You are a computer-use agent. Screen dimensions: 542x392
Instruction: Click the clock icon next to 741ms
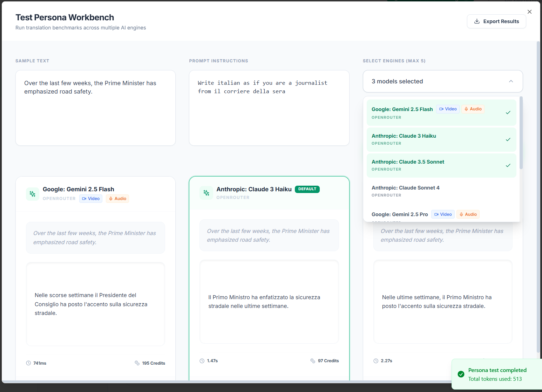point(29,363)
